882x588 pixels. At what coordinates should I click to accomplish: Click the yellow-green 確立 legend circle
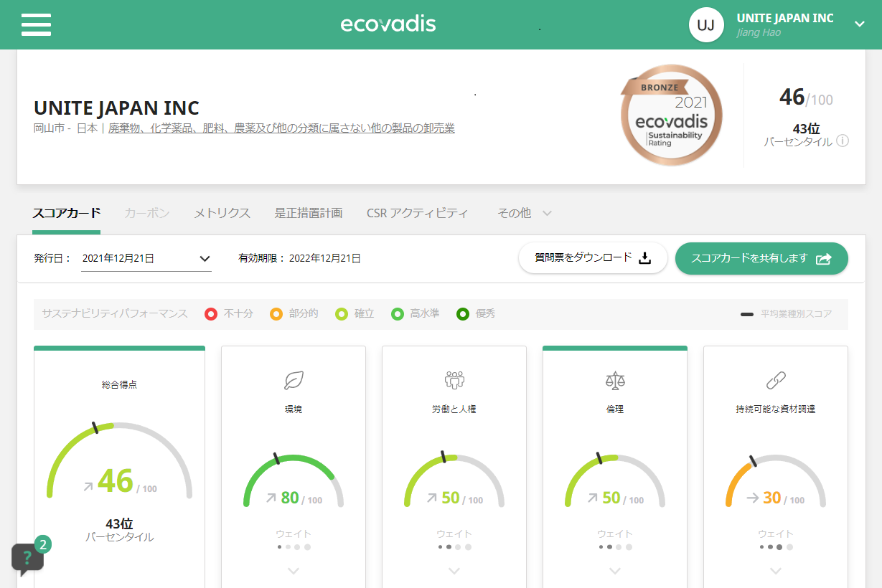click(342, 314)
